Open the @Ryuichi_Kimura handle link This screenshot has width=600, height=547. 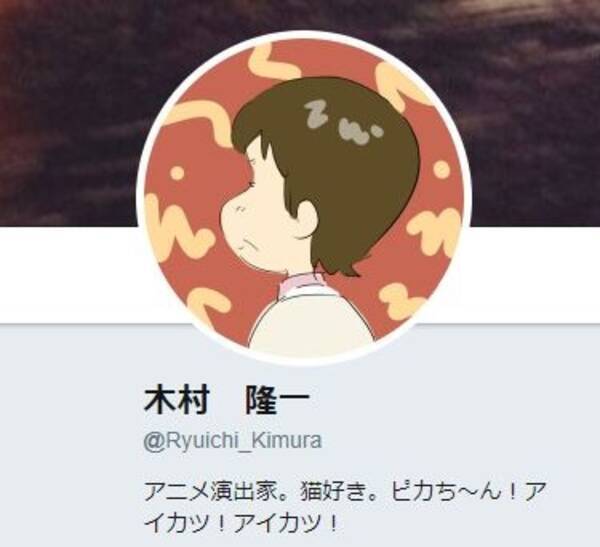pos(232,441)
